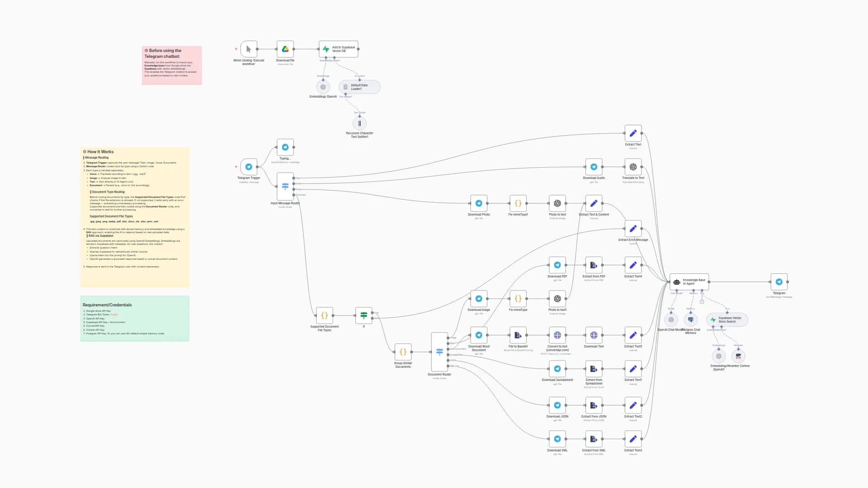Open the Add to Supabase Vector DB node
The height and width of the screenshot is (488, 868).
click(x=338, y=48)
